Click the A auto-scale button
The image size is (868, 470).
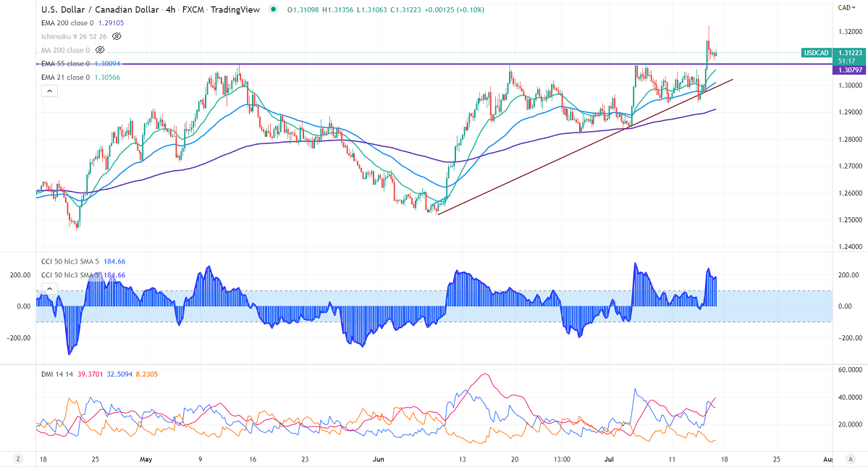click(x=851, y=459)
